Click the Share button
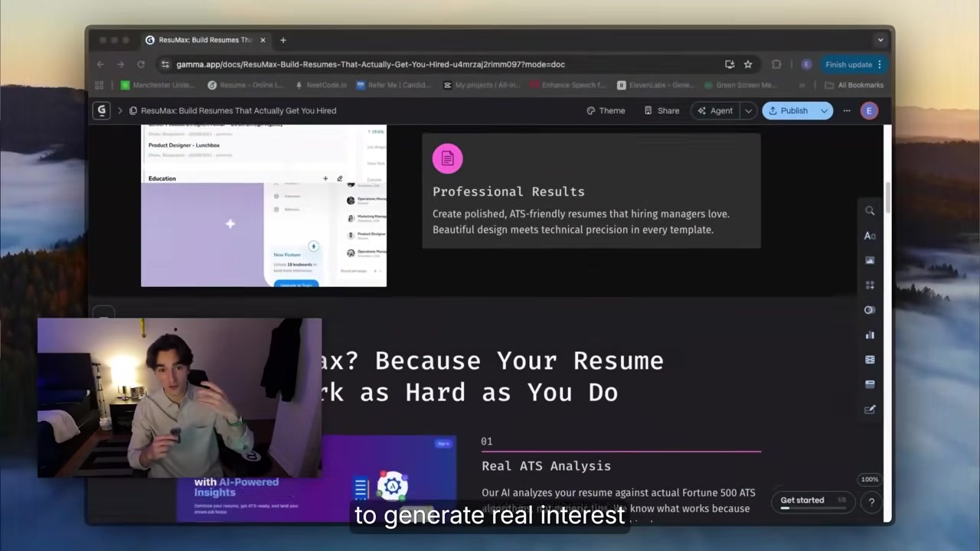The width and height of the screenshot is (980, 551). point(661,111)
